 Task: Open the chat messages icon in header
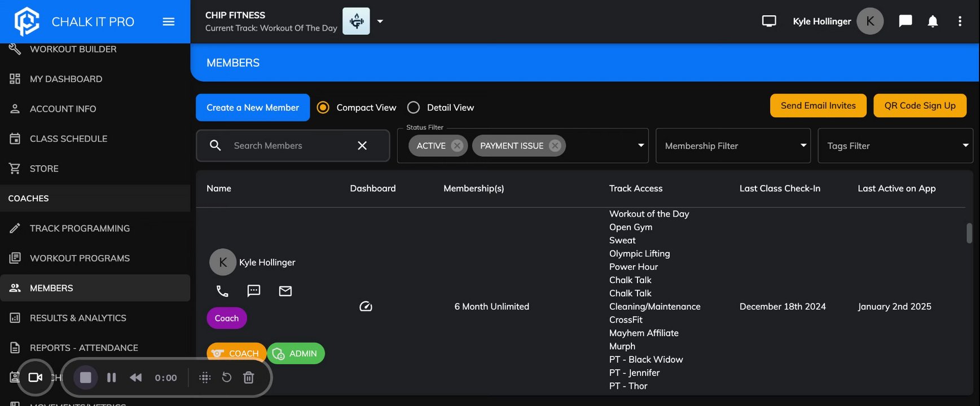pyautogui.click(x=906, y=21)
